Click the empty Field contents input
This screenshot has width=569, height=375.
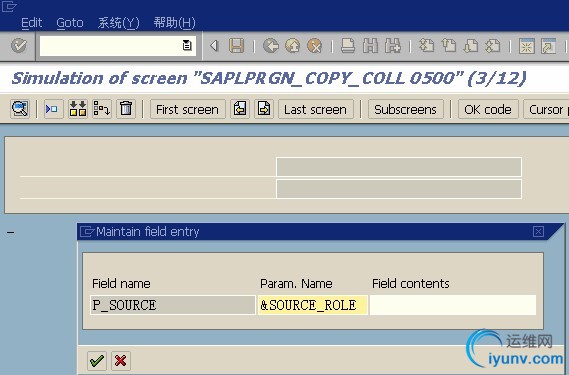tap(453, 305)
